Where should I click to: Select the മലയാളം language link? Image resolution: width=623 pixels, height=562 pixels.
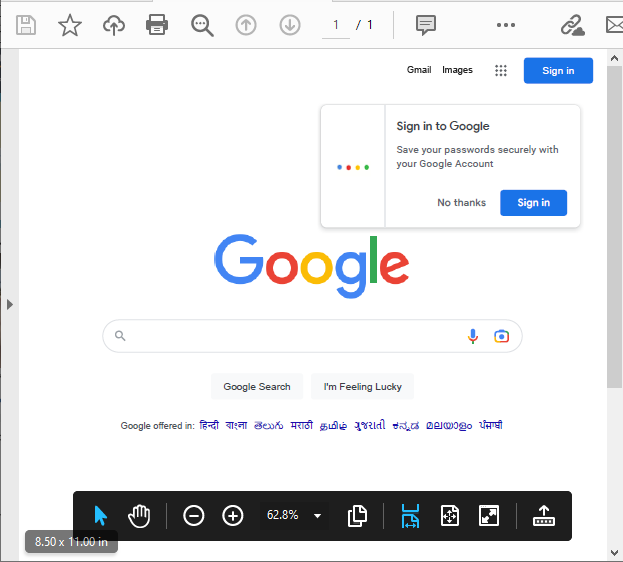coord(449,426)
